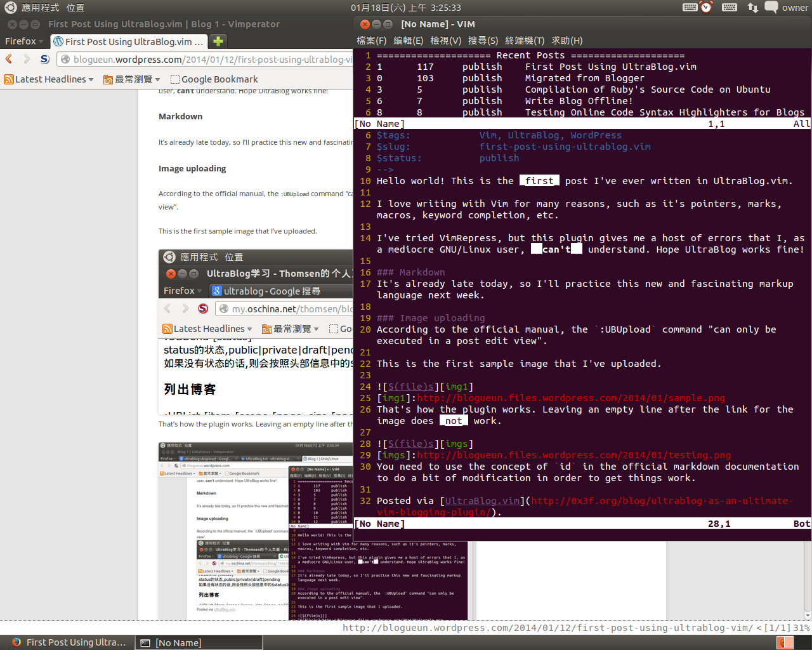Screen dimensions: 812x650
Task: Click the Markdown heading on the Firefox page
Action: 181,116
